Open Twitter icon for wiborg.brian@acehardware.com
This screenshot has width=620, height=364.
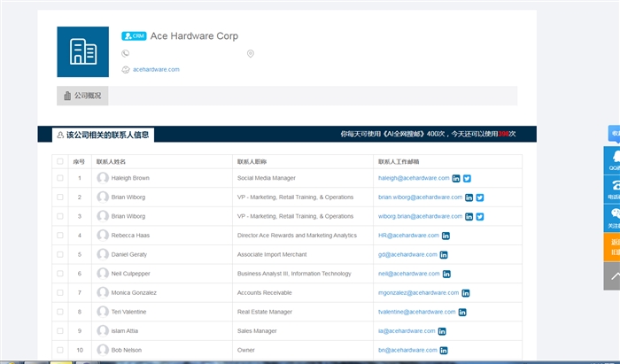[480, 217]
